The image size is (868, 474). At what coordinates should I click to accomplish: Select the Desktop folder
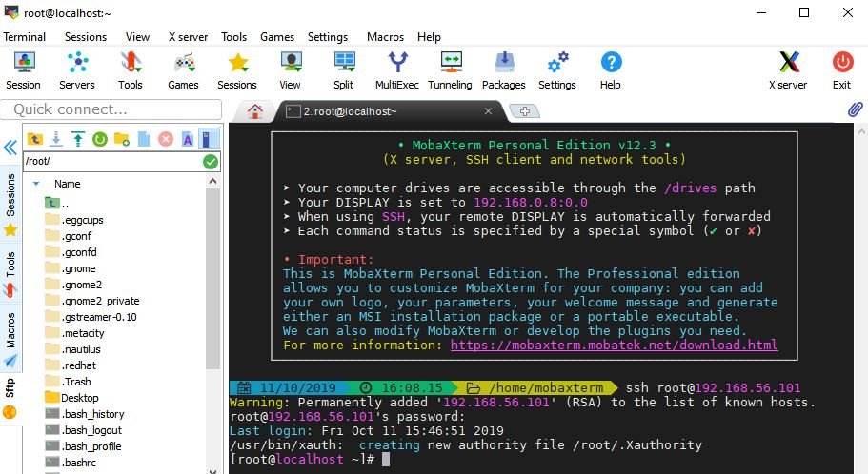pos(72,398)
